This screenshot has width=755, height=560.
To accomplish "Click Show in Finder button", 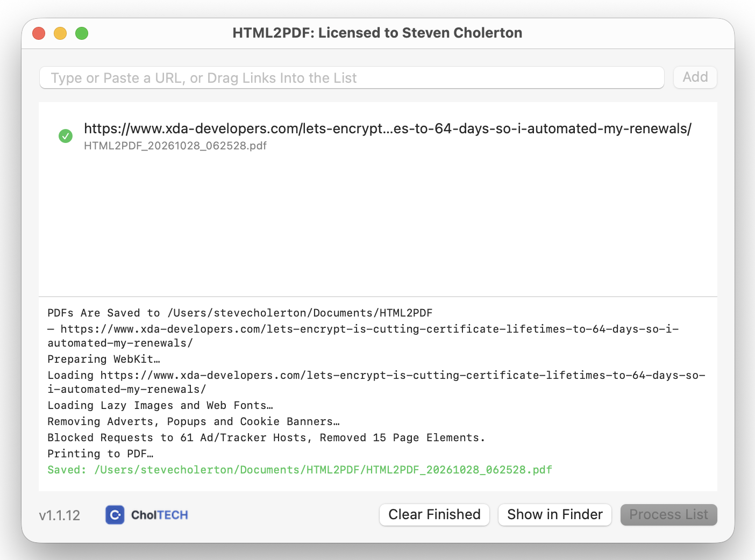I will pyautogui.click(x=555, y=515).
